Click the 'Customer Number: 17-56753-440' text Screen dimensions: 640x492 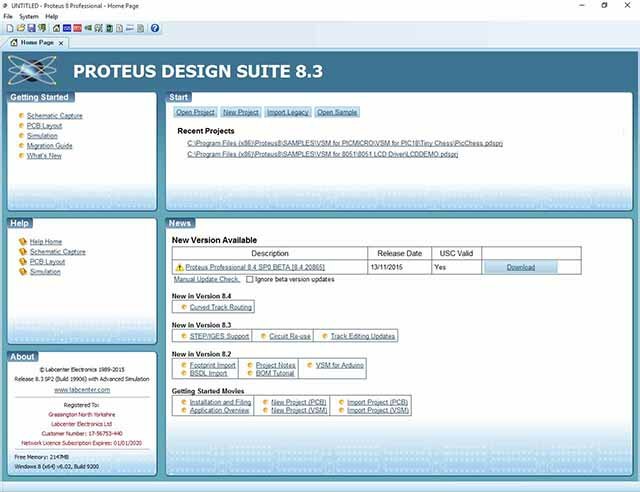[x=82, y=434]
